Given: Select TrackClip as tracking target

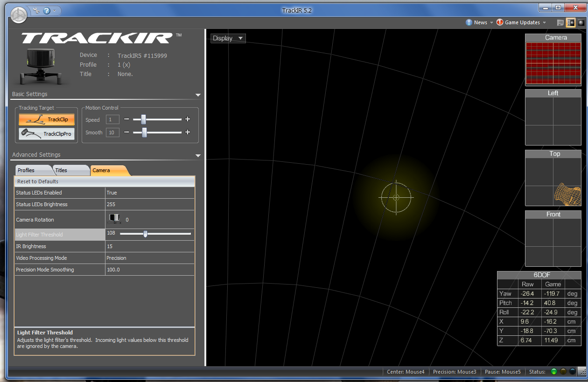Looking at the screenshot, I should coord(47,119).
